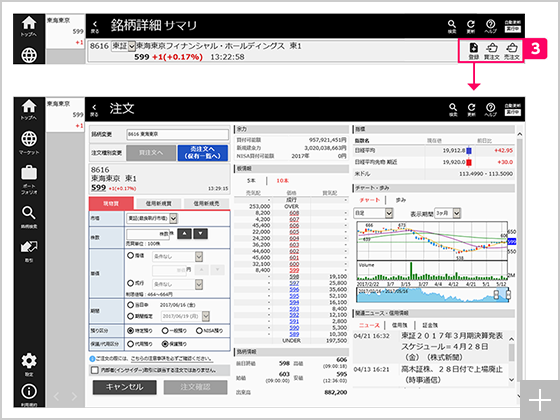The height and width of the screenshot is (420, 560).
Task: Toggle auto-update icon in 銘柄詳細 サマリ header
Action: [512, 26]
